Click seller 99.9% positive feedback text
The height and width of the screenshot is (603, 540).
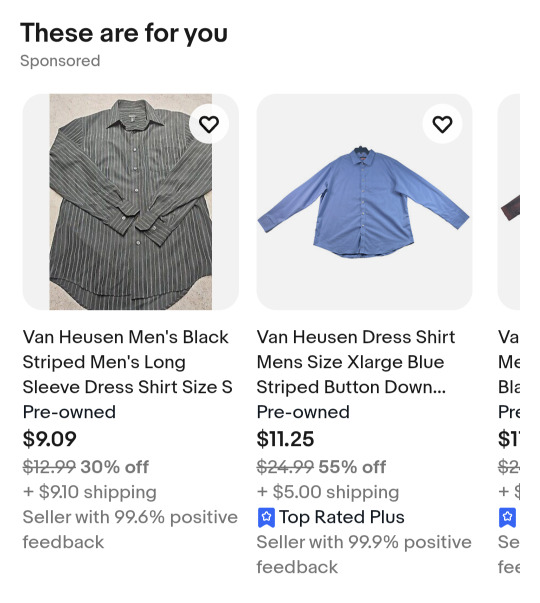coord(364,555)
